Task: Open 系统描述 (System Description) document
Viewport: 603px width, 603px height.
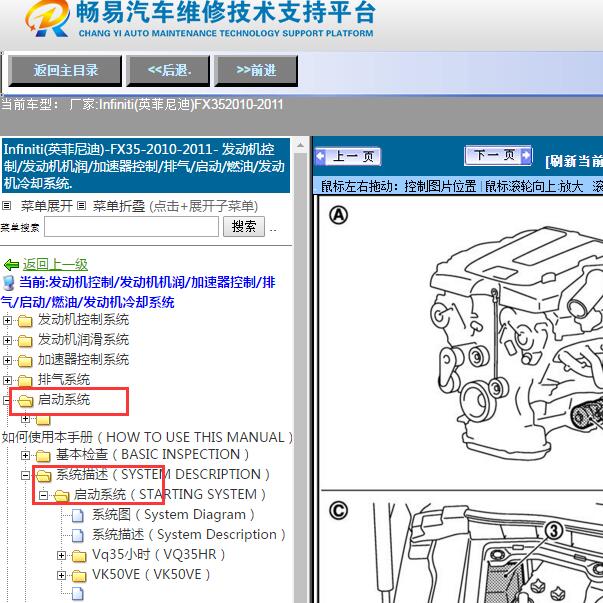Action: 188,535
